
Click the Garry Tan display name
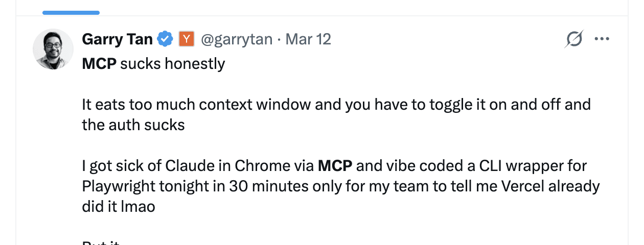(x=117, y=39)
